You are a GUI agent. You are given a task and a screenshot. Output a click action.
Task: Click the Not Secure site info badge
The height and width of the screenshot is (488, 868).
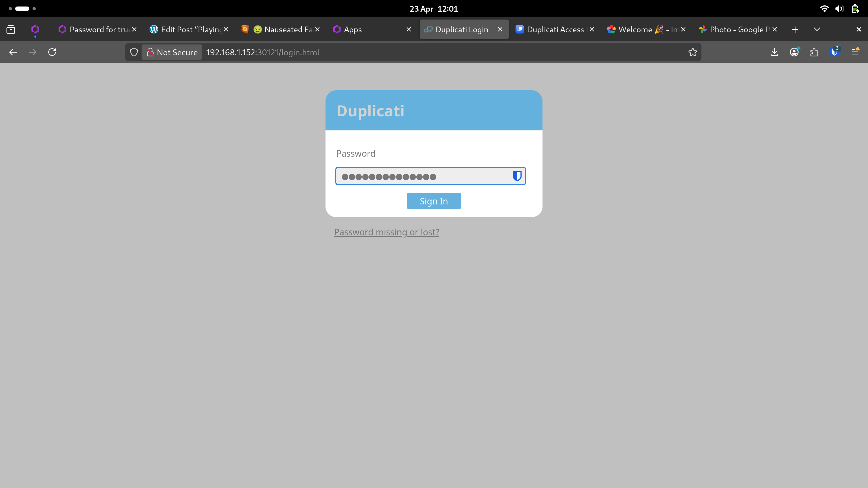[x=172, y=52]
